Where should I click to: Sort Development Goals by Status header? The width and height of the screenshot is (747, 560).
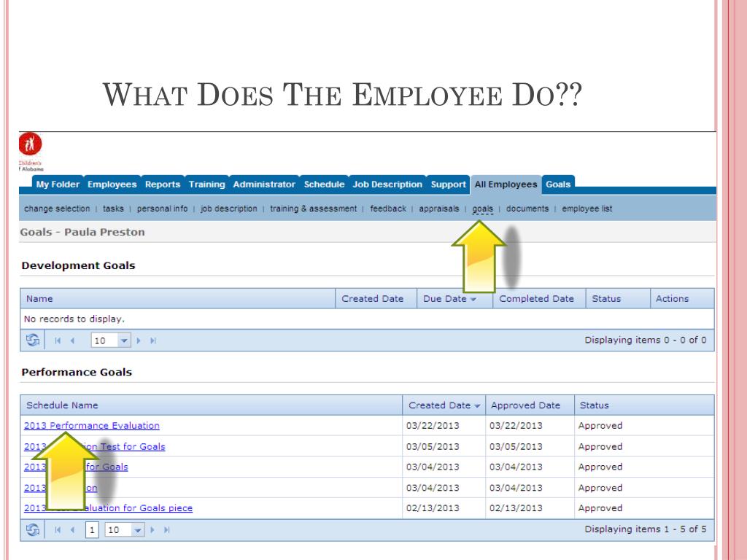point(618,298)
